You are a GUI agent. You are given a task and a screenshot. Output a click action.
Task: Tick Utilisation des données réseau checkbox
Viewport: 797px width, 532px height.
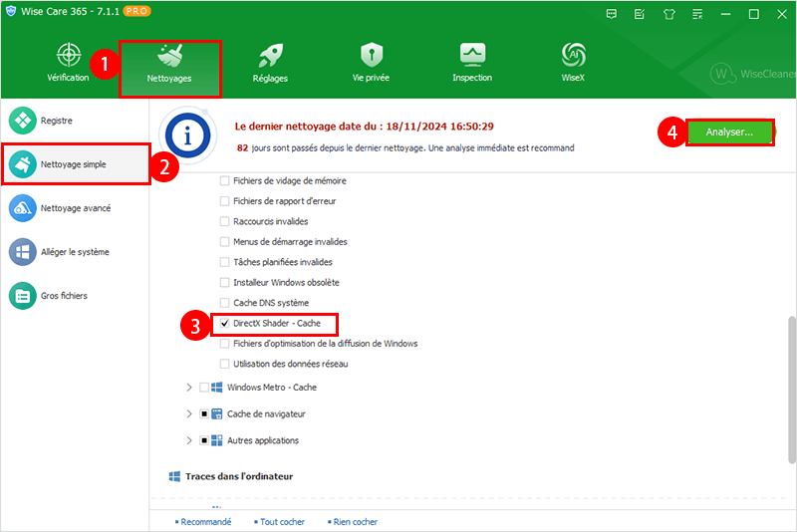click(x=224, y=364)
